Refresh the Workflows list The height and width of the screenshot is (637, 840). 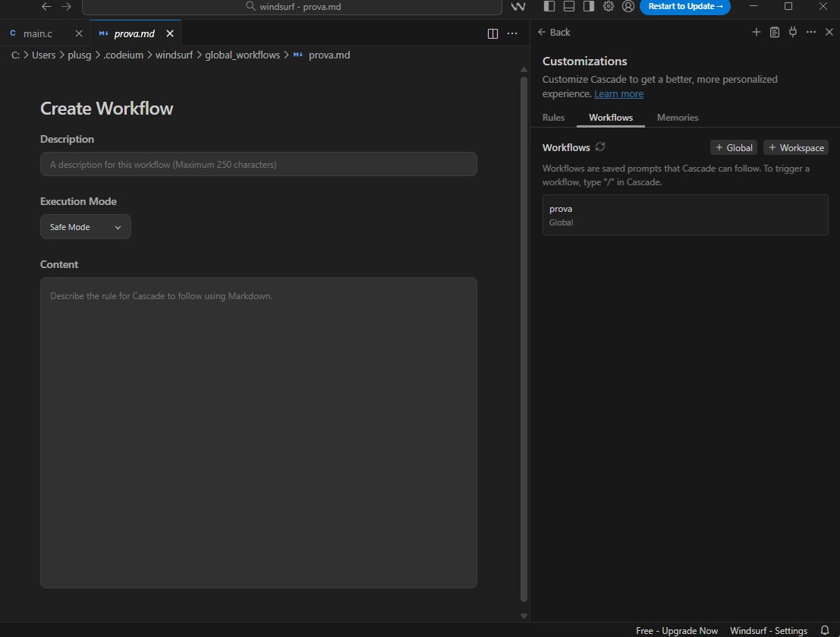(600, 147)
